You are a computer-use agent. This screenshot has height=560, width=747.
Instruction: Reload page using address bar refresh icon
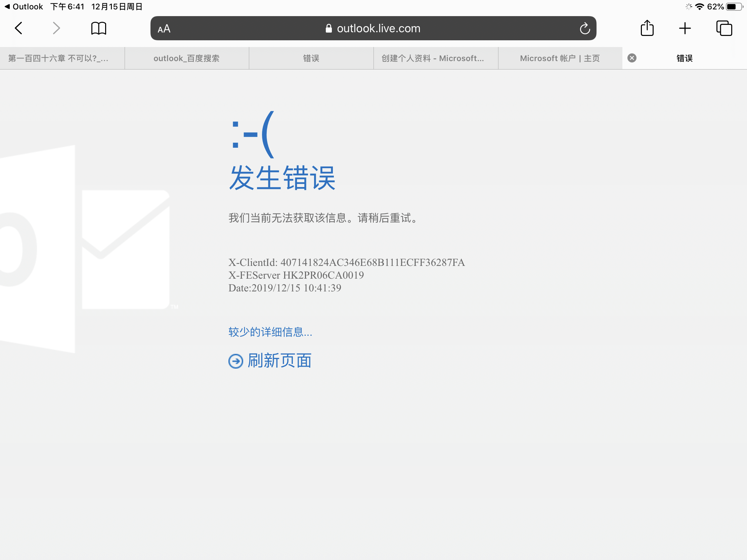click(x=584, y=28)
